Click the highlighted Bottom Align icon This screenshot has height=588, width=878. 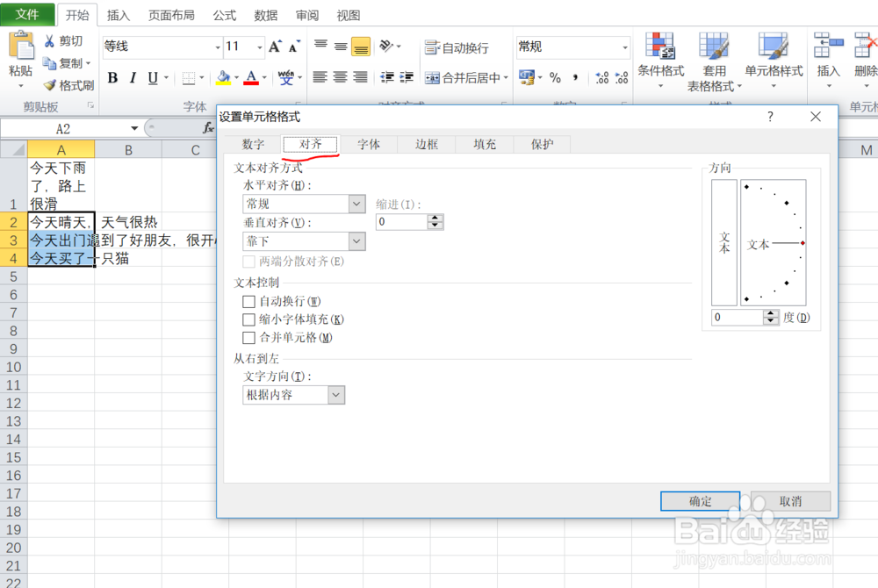(x=361, y=47)
